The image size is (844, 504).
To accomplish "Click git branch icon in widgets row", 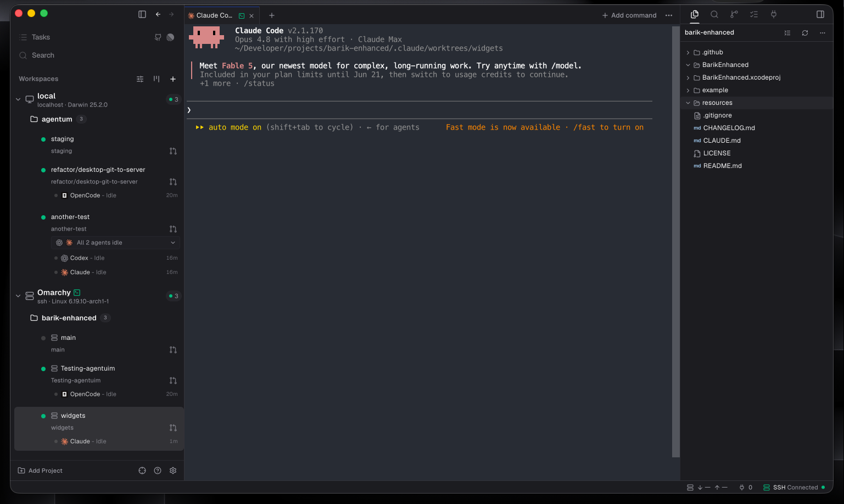I will tap(173, 428).
